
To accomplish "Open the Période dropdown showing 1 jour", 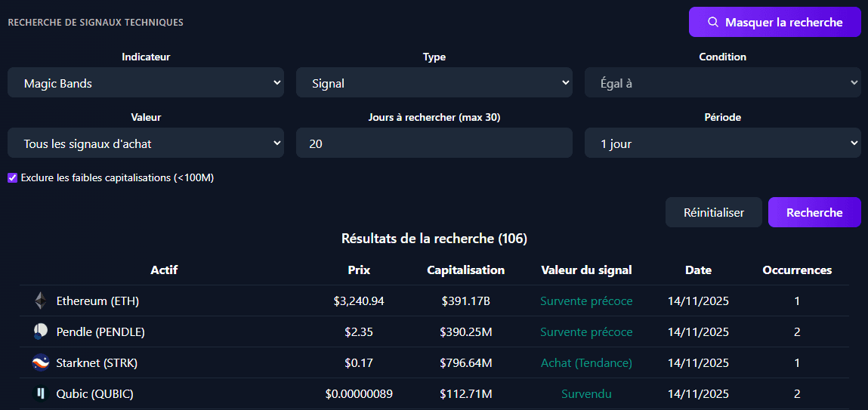I will coord(722,143).
